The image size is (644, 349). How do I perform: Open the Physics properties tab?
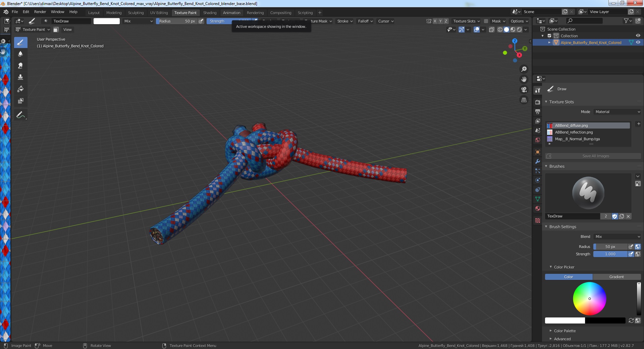pos(538,180)
